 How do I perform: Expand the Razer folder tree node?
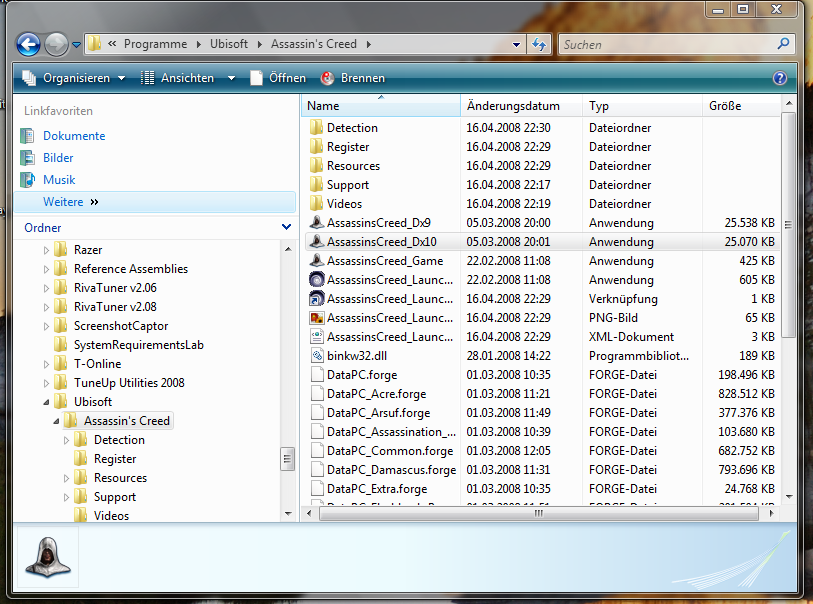(x=46, y=250)
